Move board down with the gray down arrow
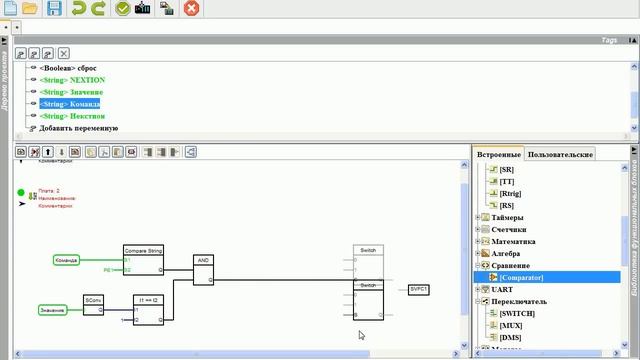 [x=62, y=152]
